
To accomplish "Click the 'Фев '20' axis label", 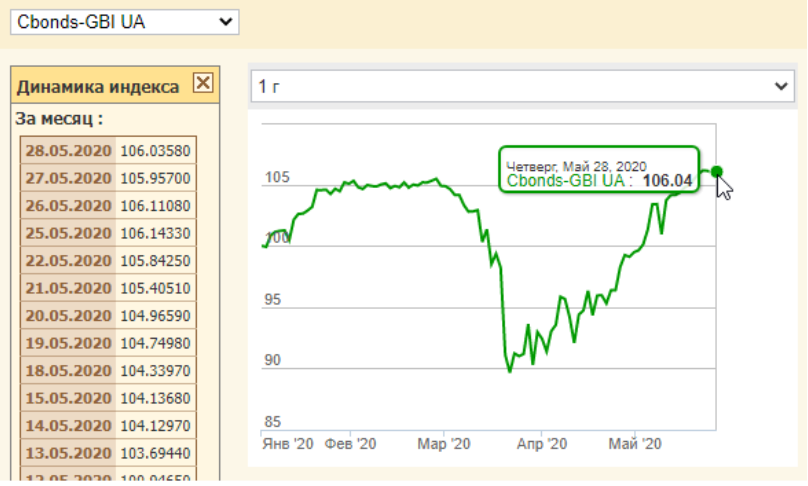I will 350,444.
